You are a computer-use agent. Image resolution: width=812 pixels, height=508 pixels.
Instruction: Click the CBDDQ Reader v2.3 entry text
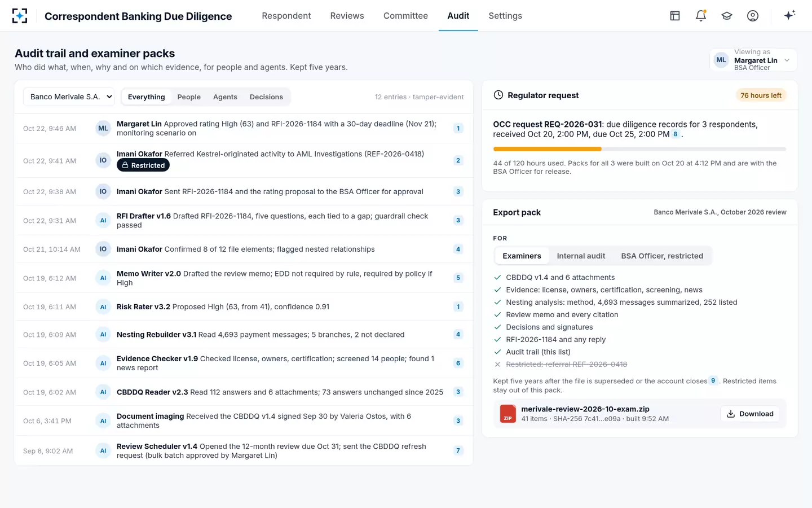280,392
